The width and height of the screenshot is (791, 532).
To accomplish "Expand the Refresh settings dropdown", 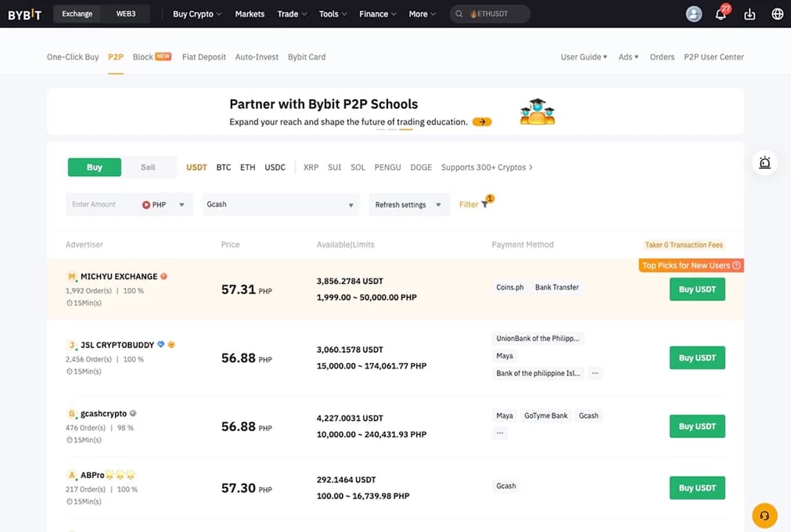I will pyautogui.click(x=408, y=205).
